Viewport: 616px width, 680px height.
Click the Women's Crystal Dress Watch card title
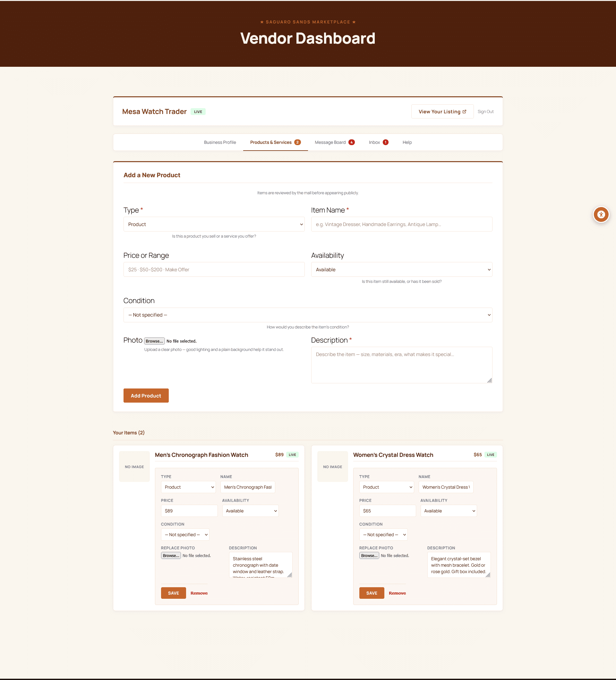[x=393, y=455]
